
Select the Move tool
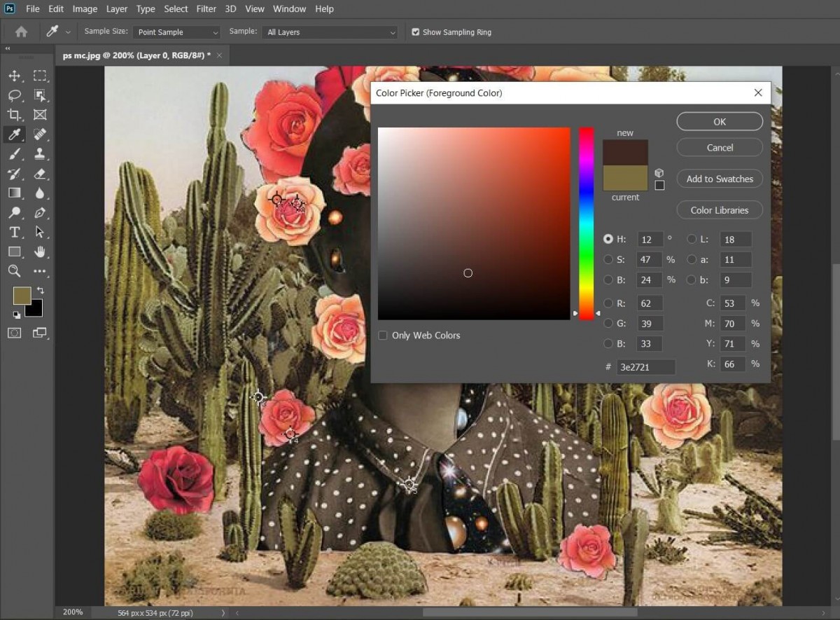tap(15, 76)
